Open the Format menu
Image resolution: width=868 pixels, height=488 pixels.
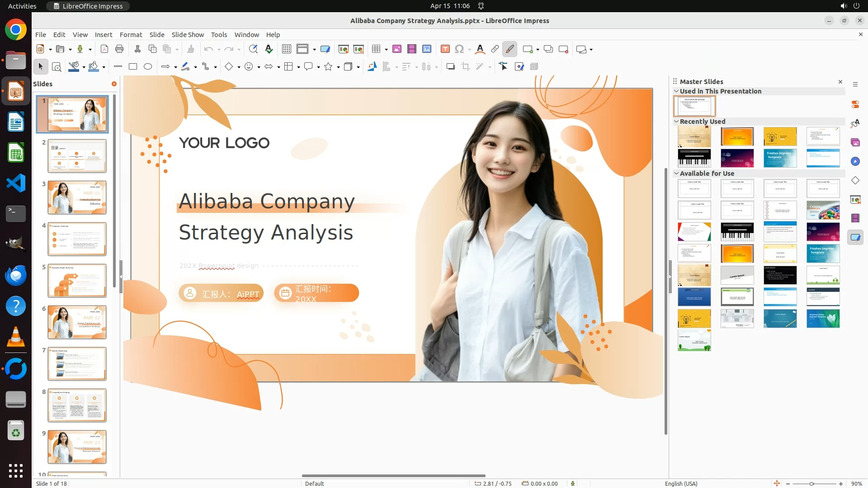[x=131, y=35]
